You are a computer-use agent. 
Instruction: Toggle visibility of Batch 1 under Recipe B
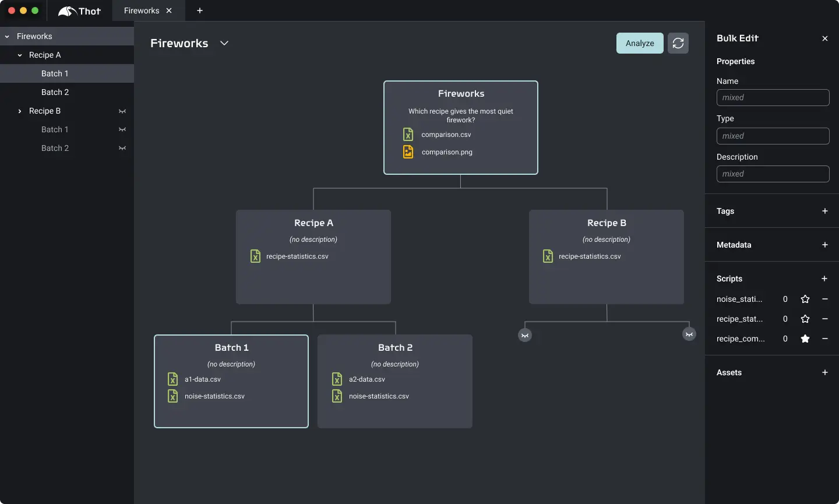click(x=123, y=129)
